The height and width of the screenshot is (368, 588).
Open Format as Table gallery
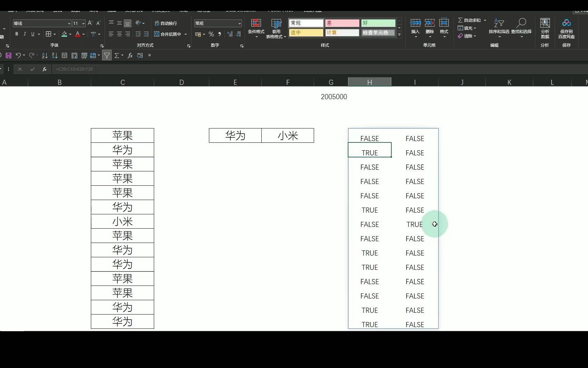click(x=276, y=28)
